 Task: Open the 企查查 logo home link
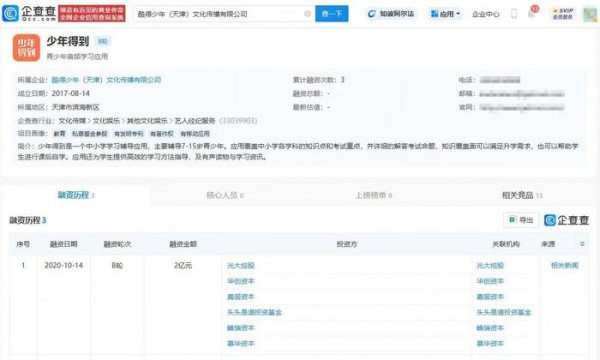(29, 13)
